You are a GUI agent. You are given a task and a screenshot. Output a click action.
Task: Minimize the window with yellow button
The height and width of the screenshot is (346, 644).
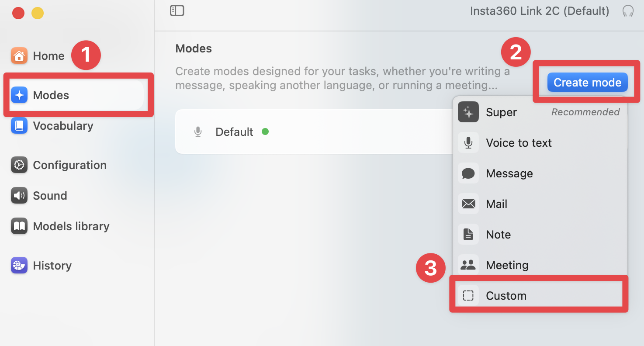pyautogui.click(x=38, y=13)
